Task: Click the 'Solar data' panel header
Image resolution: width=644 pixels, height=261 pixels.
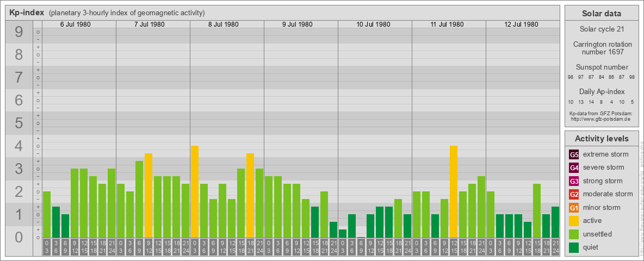Action: [x=601, y=14]
